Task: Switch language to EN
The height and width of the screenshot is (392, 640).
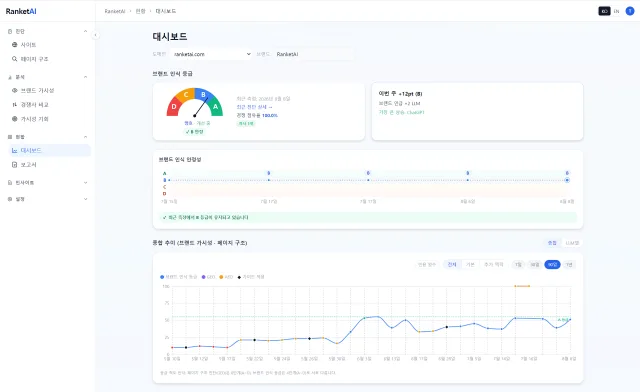Action: pos(616,11)
